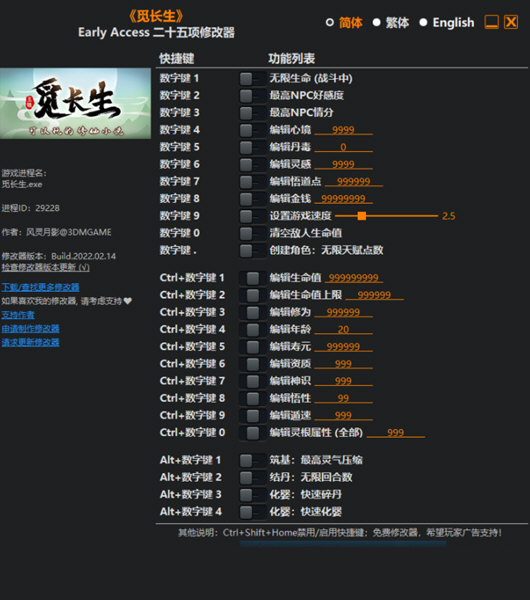Enable 化婴: 快速化婴 toggle
The height and width of the screenshot is (600, 530).
coord(252,512)
